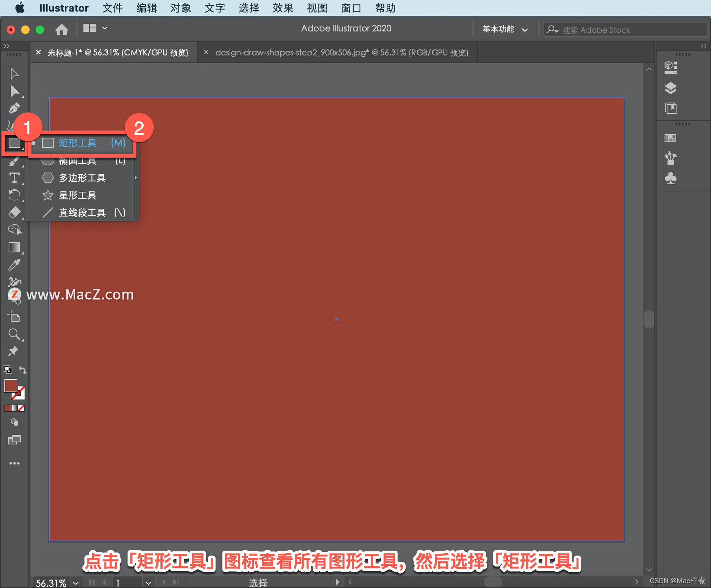Image resolution: width=711 pixels, height=588 pixels.
Task: Expand the 多边形工具 submenu arrow
Action: (135, 178)
